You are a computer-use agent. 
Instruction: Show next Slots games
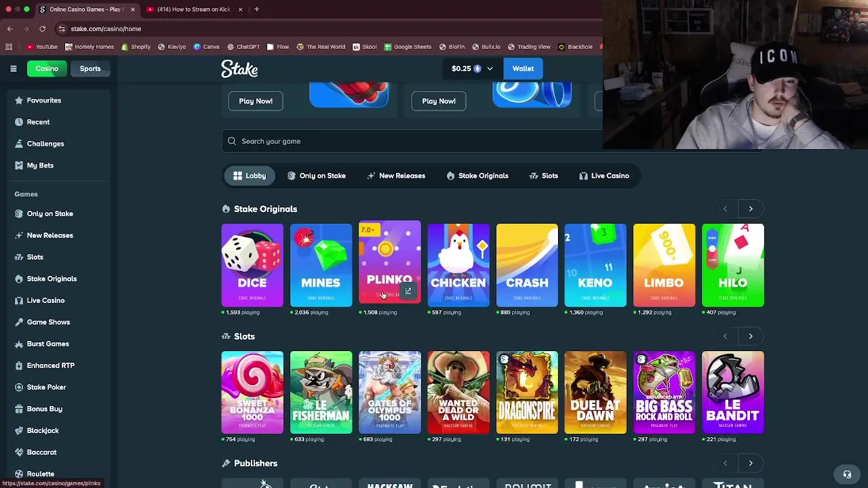(751, 336)
